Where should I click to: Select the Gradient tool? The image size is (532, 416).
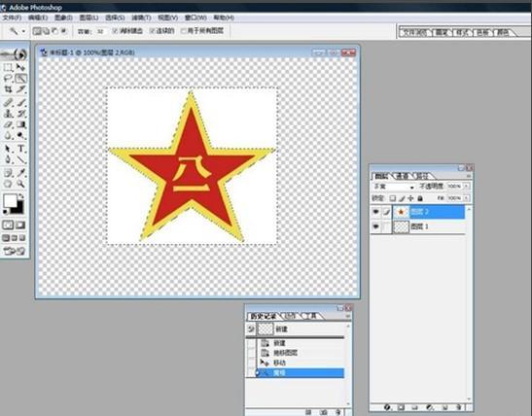20,124
